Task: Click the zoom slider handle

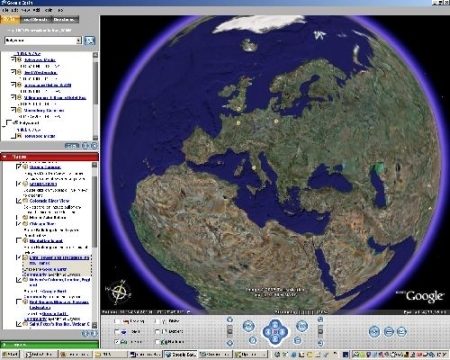Action: tap(230, 331)
